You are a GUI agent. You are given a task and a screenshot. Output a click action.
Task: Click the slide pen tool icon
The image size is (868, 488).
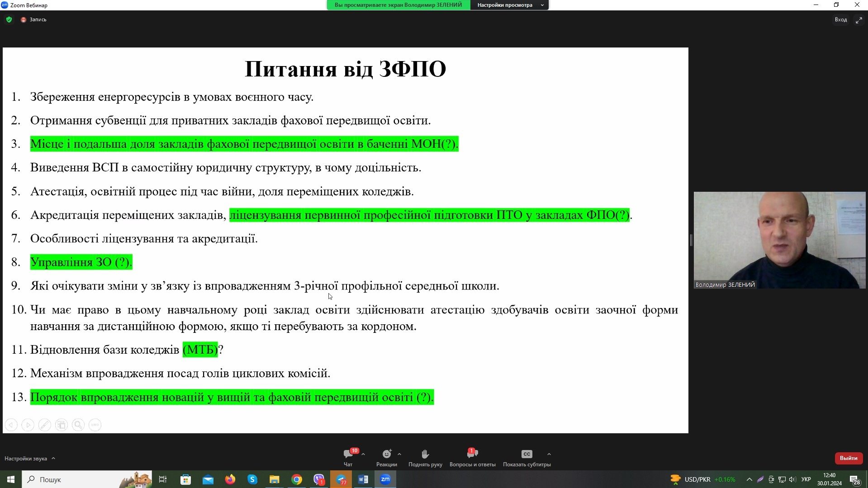point(44,425)
